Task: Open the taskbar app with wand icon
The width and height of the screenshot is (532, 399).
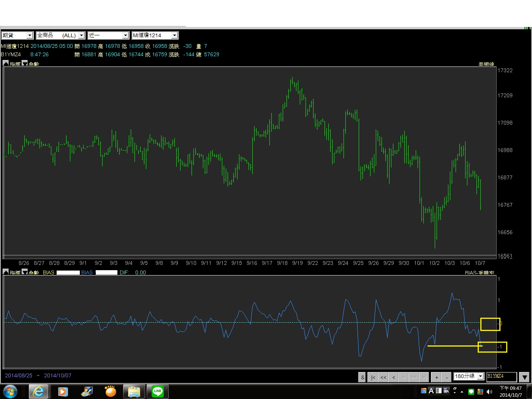Action: point(87,391)
